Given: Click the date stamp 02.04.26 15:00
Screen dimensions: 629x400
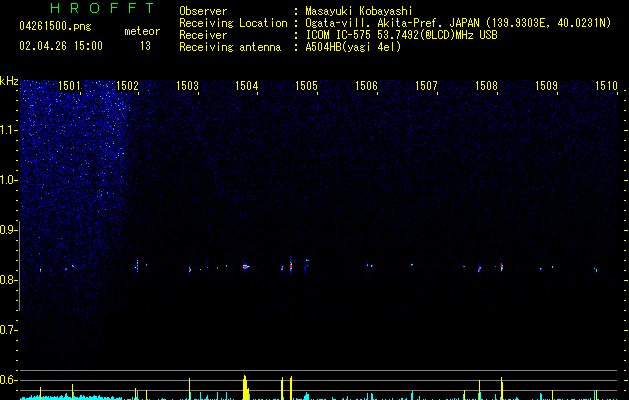Looking at the screenshot, I should click(61, 46).
